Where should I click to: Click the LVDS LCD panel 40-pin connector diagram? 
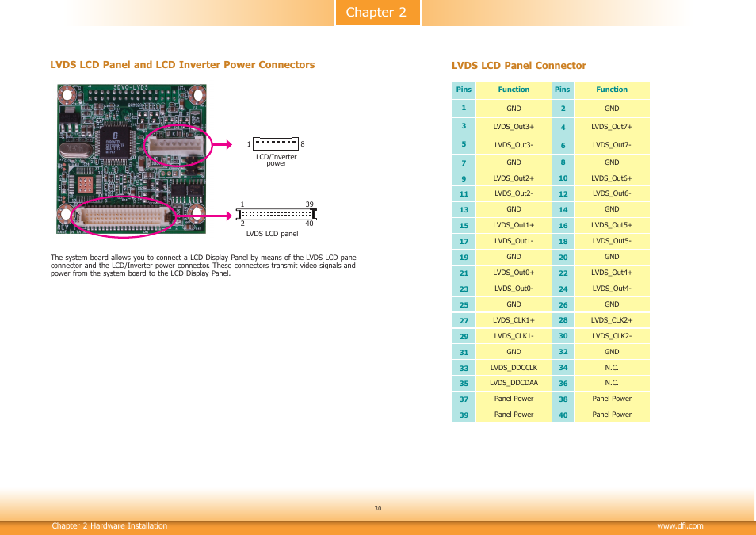coord(277,213)
